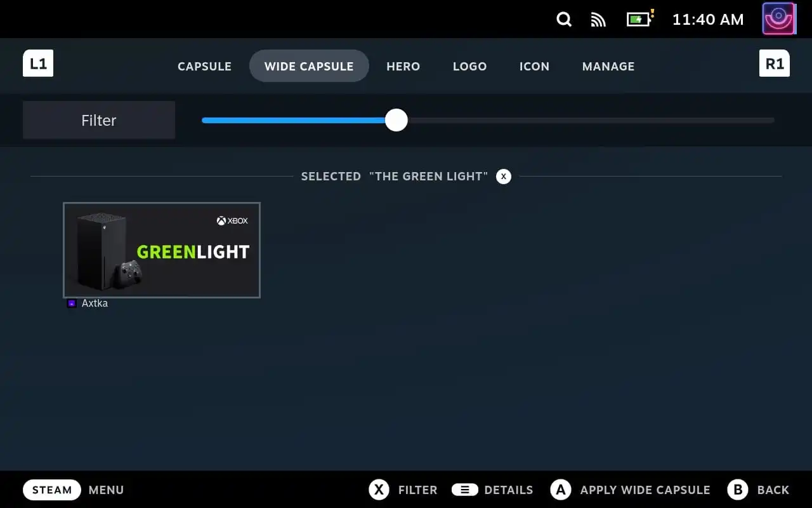The width and height of the screenshot is (812, 508).
Task: Click the A glyph to apply wide capsule
Action: (x=561, y=490)
